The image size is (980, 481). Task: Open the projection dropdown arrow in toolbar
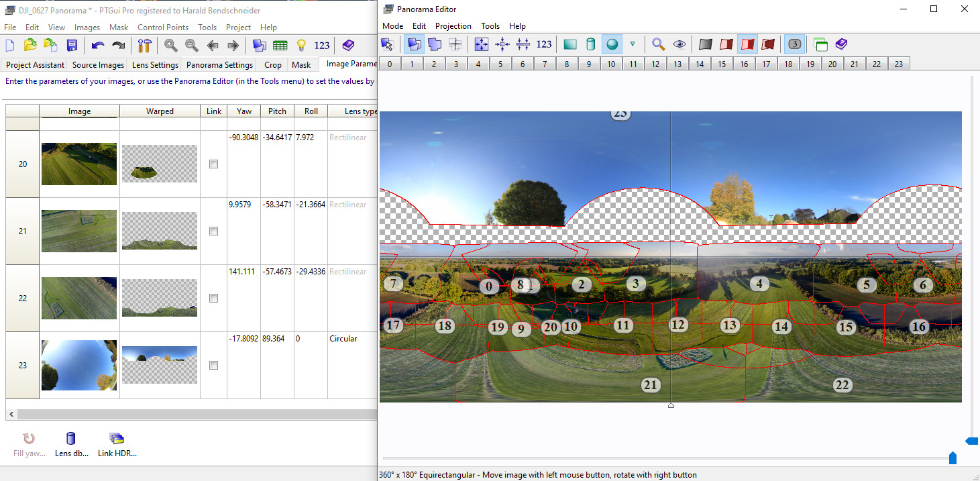633,44
